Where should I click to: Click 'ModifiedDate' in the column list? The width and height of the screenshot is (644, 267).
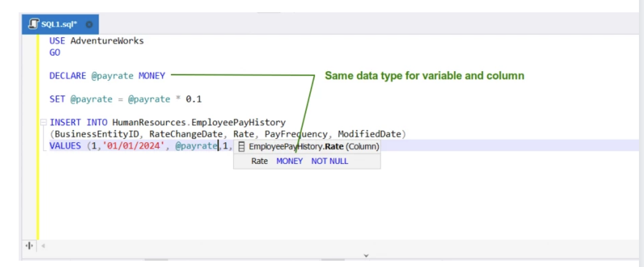(x=369, y=134)
